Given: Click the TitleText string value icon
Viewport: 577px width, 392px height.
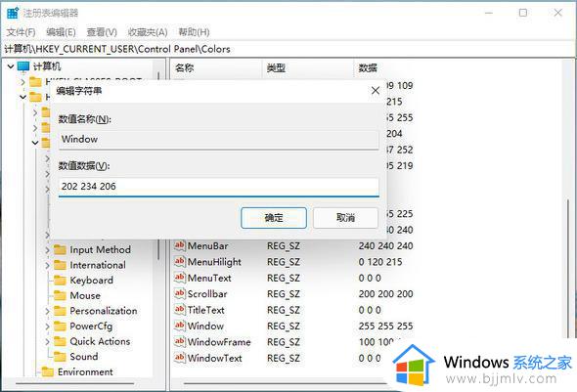Looking at the screenshot, I should [180, 310].
